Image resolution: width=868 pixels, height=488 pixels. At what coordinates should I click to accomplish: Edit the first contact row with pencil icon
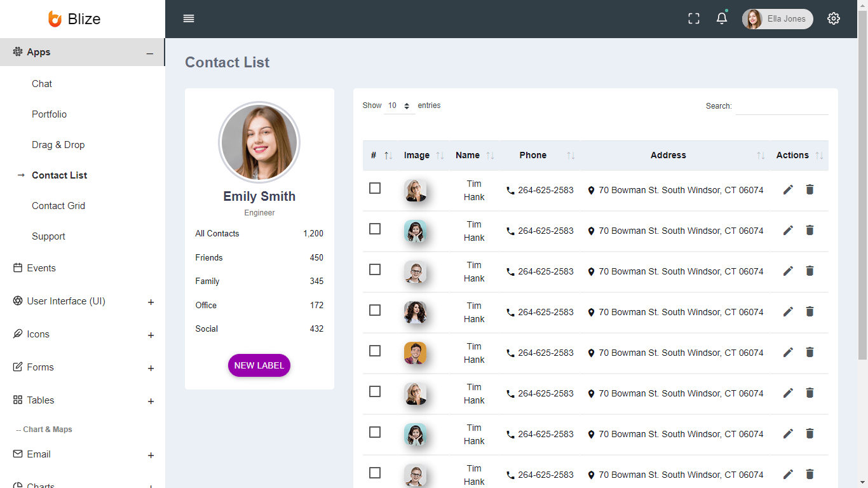click(x=788, y=189)
